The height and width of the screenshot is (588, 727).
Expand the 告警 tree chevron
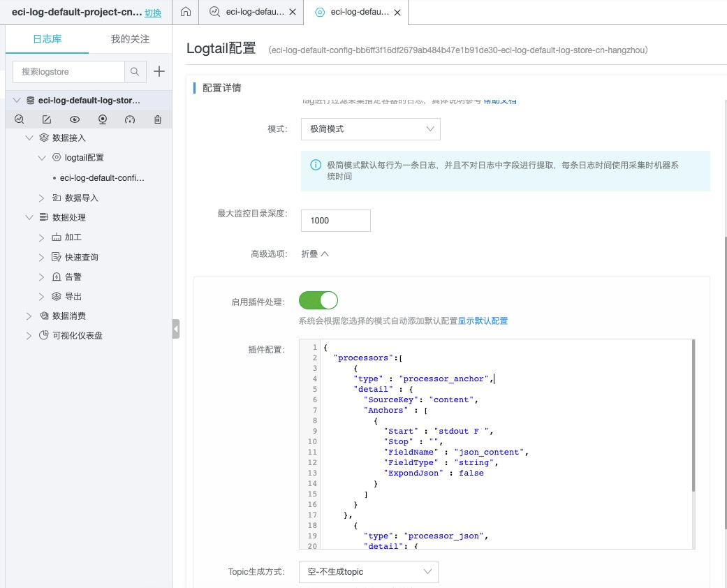click(42, 277)
